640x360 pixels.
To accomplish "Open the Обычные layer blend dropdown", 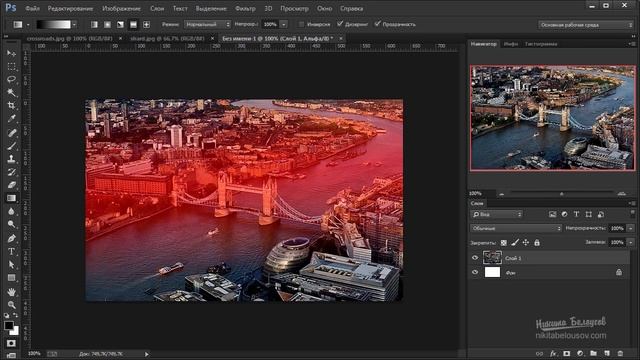I will pos(516,229).
